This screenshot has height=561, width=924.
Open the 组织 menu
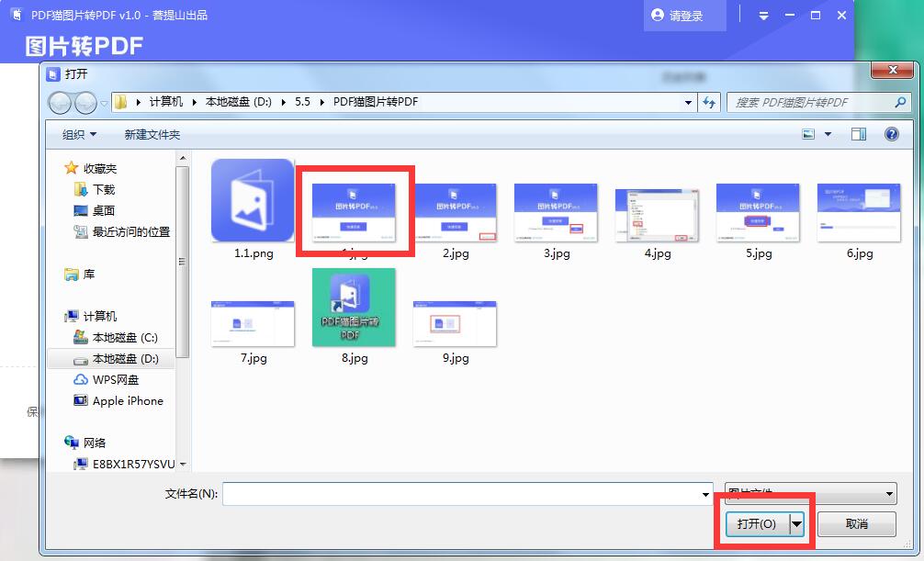[79, 135]
